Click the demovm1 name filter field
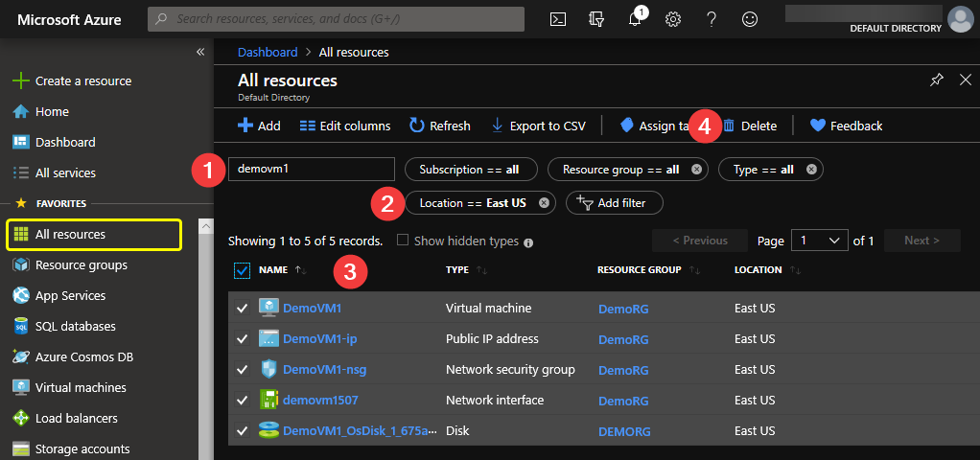 (x=312, y=170)
